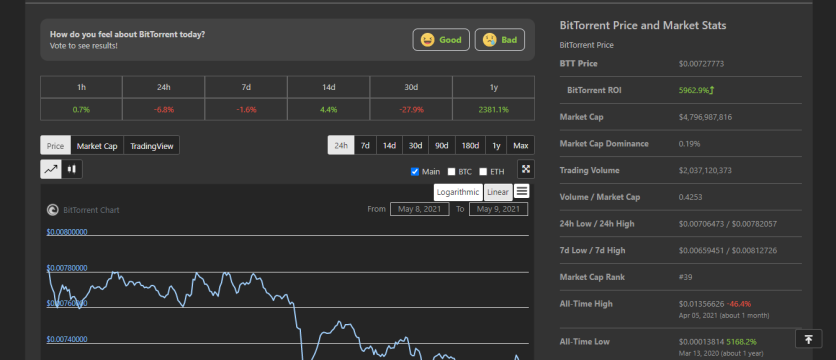This screenshot has width=836, height=360.
Task: Switch chart scale to Logarithmic
Action: pos(459,192)
